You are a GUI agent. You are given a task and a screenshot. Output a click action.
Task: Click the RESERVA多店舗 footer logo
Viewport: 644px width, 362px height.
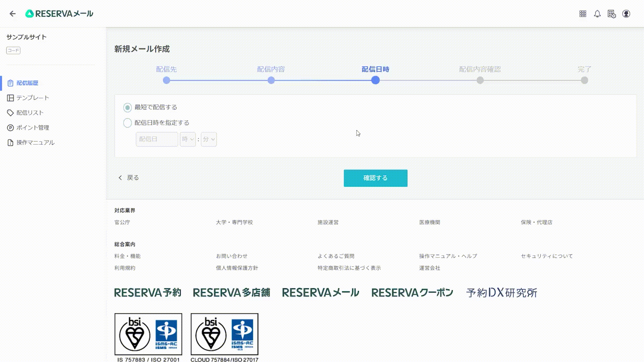[x=231, y=293]
